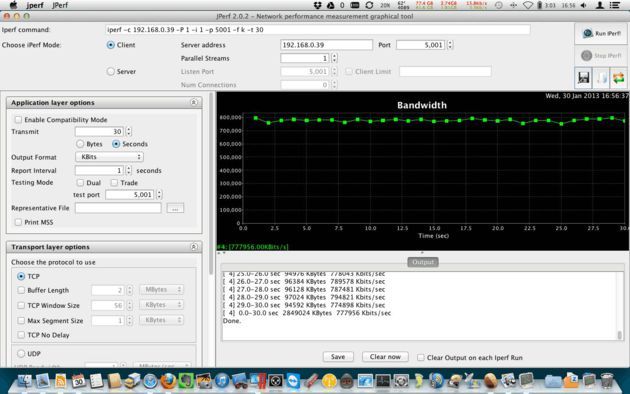The width and height of the screenshot is (630, 394).
Task: Click the Parallel Streams stepper arrows
Action: [x=334, y=58]
